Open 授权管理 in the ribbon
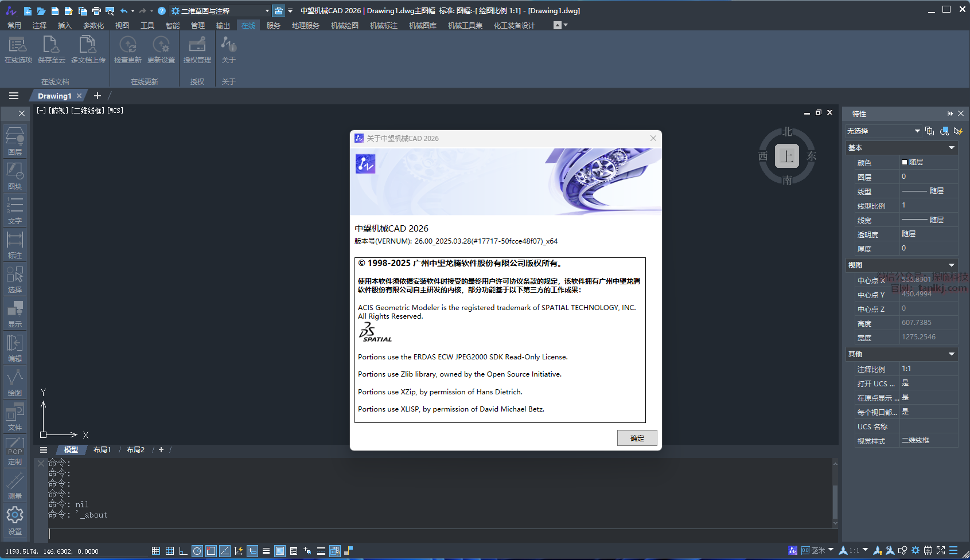 click(197, 49)
